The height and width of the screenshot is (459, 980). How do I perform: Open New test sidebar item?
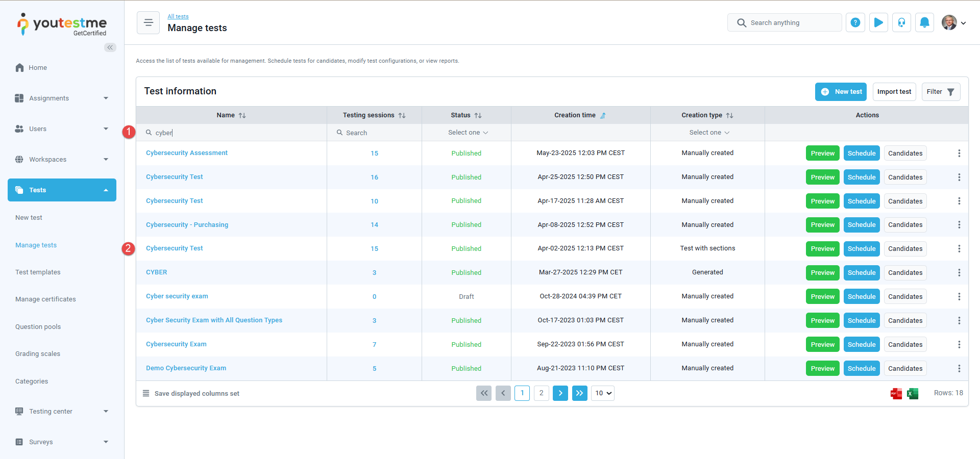coord(29,217)
